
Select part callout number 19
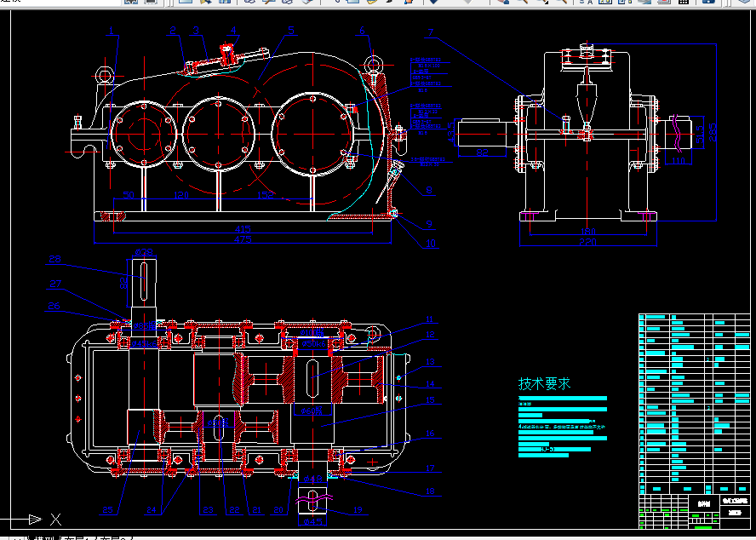click(x=358, y=509)
